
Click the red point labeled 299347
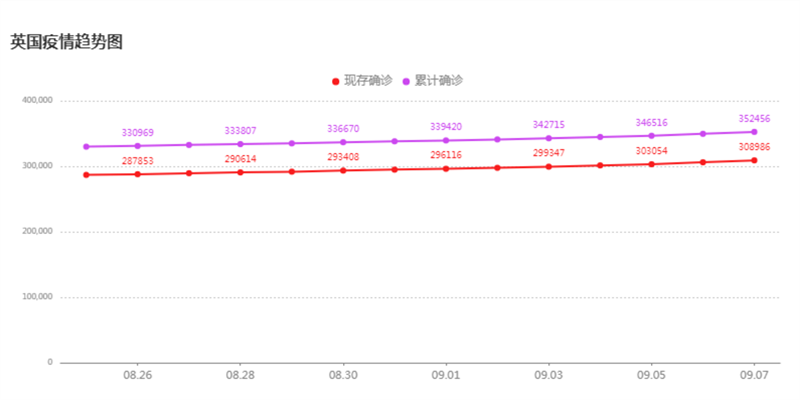pyautogui.click(x=549, y=166)
